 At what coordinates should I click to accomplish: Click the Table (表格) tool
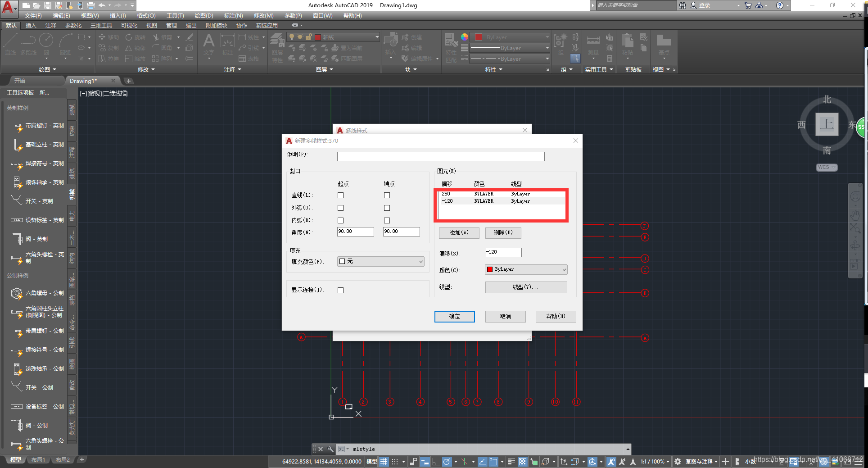pos(249,59)
